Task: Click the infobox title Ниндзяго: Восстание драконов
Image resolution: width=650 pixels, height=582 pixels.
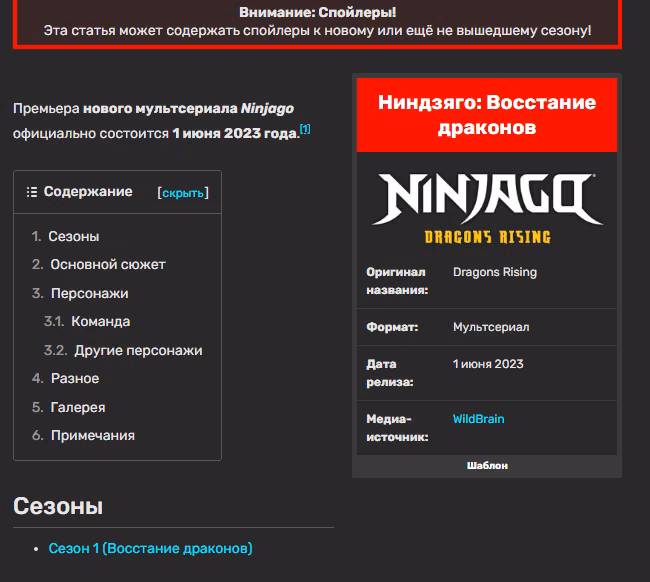Action: click(487, 115)
